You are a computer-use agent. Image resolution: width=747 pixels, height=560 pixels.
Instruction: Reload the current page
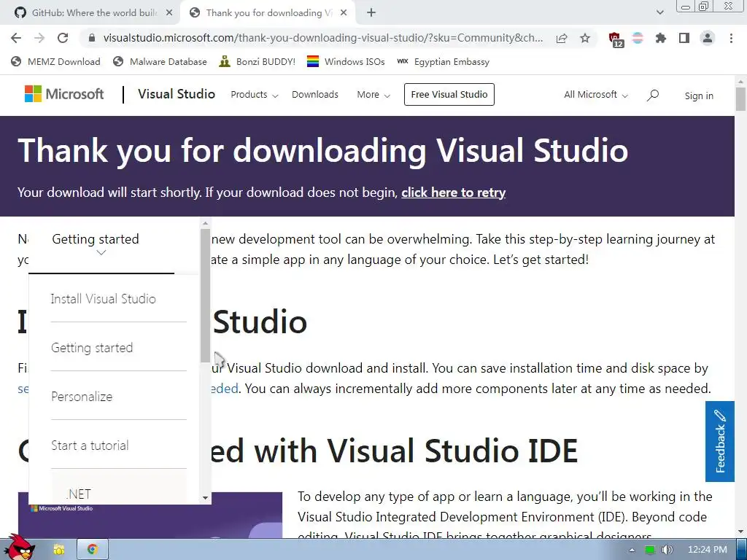click(63, 38)
